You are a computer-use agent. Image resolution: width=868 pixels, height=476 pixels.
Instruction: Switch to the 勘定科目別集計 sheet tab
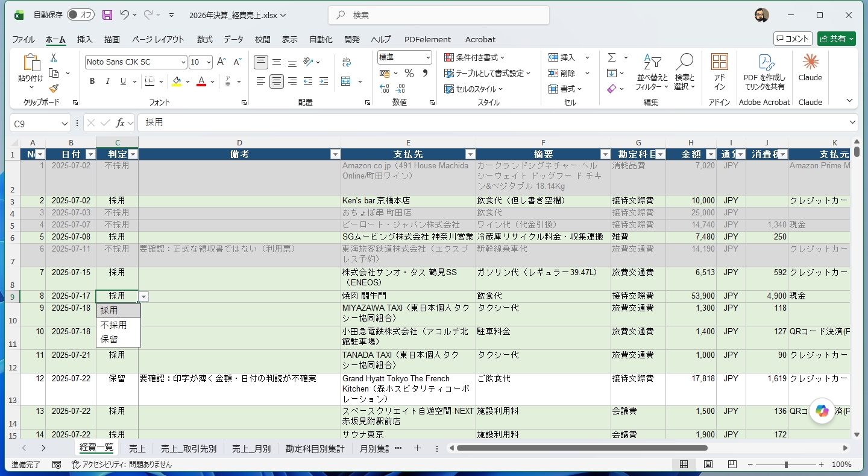tap(315, 448)
